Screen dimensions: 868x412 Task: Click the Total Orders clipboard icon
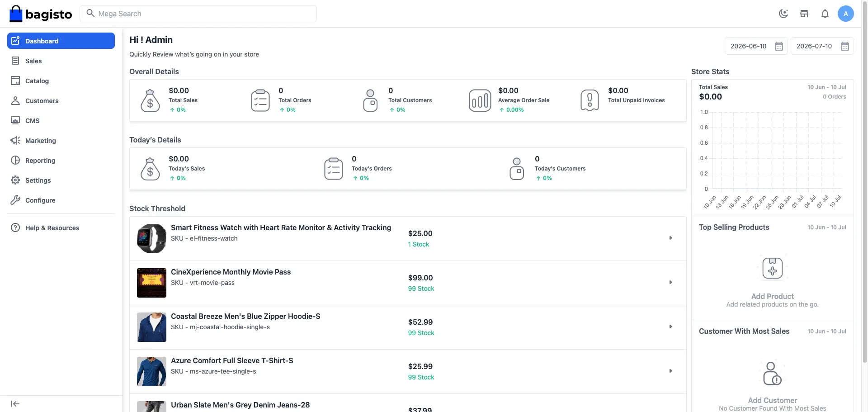click(x=260, y=100)
